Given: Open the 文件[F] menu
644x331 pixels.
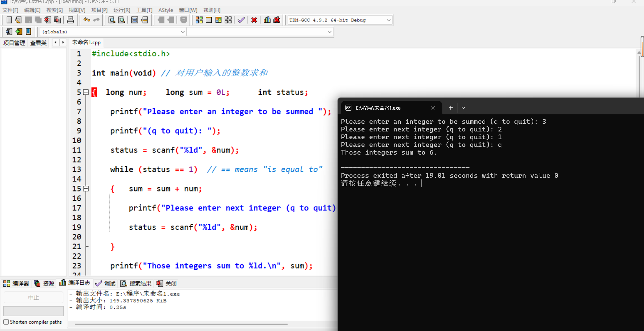Looking at the screenshot, I should [10, 10].
